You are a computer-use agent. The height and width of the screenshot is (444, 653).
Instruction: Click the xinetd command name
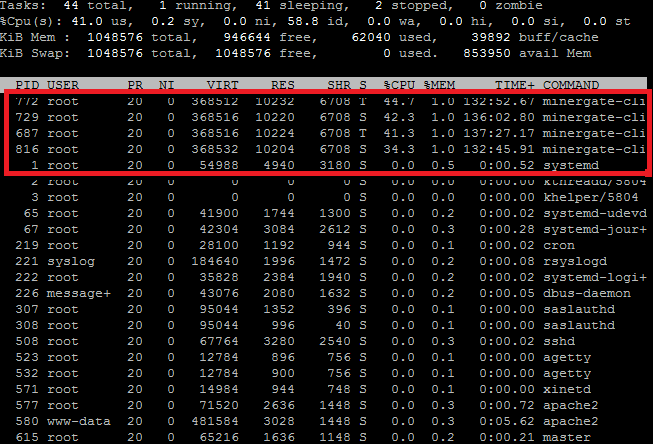pyautogui.click(x=567, y=389)
